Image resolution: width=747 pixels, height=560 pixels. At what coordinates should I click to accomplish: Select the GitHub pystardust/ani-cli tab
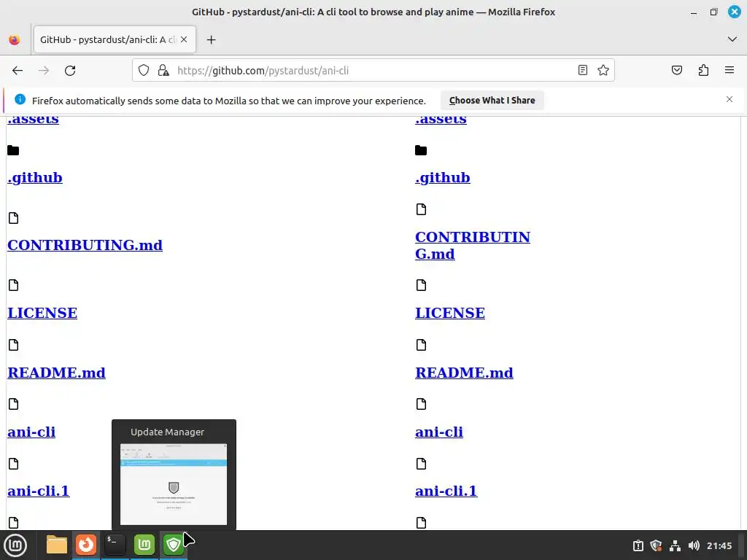[x=115, y=40]
